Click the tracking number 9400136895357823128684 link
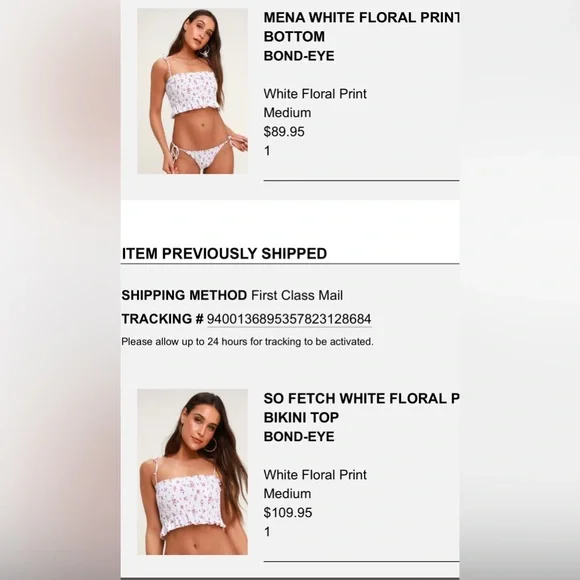 pos(289,319)
